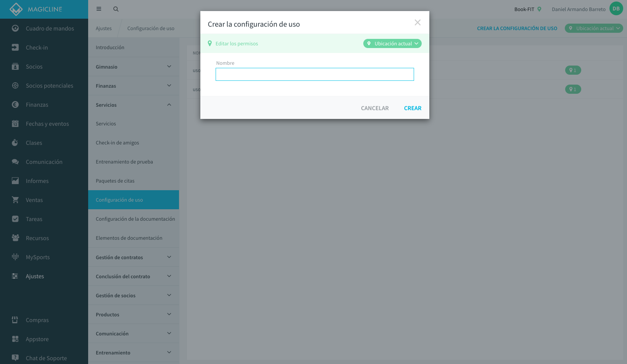Select Introducción in settings menu

coord(134,47)
